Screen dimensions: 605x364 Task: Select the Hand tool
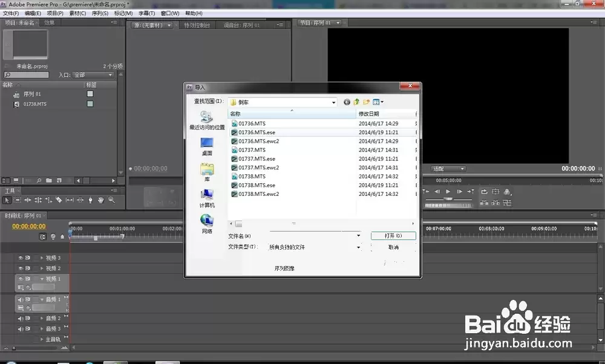pyautogui.click(x=100, y=200)
